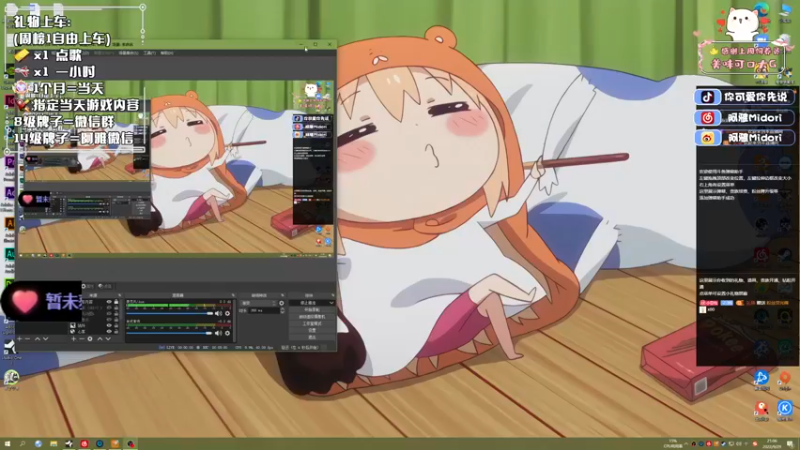Image resolution: width=800 pixels, height=450 pixels.
Task: Open the Scene Collection menu in OBS
Action: point(129,53)
